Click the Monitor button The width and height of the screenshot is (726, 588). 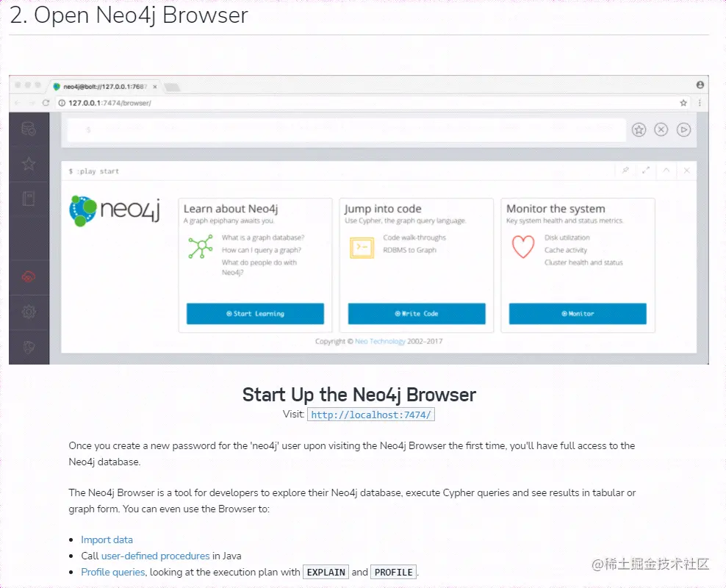coord(578,313)
